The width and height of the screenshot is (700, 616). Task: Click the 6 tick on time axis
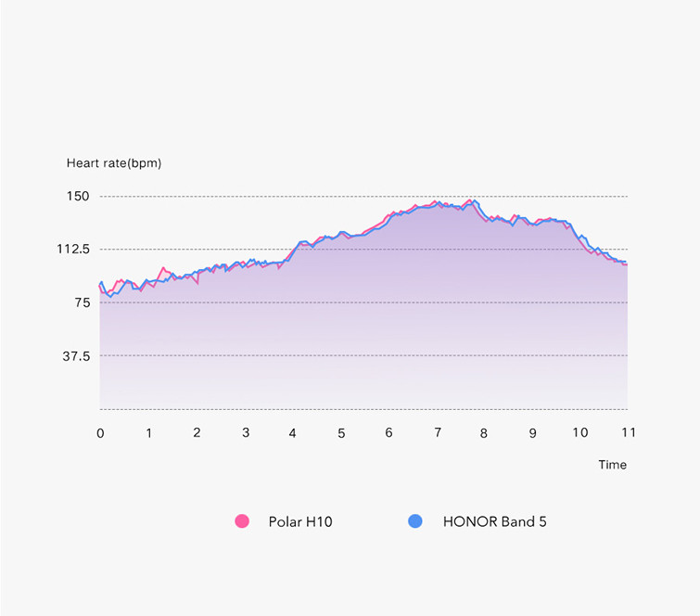pos(388,432)
